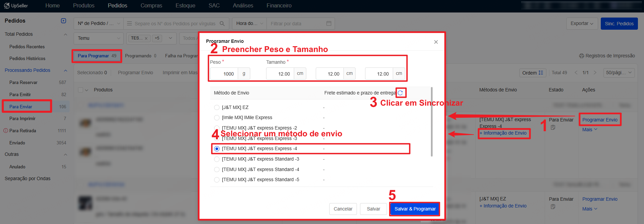Viewport: 644px width, 224px height.
Task: Switch to the Programando tab
Action: pos(141,56)
